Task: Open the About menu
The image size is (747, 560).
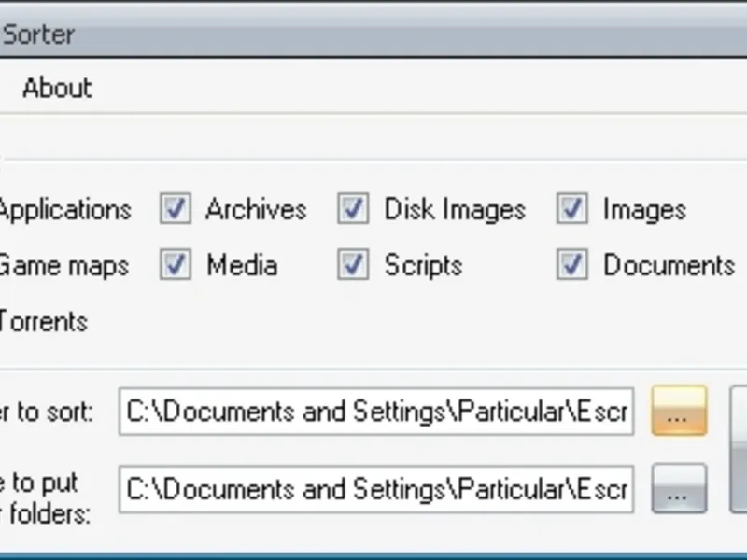Action: click(57, 89)
